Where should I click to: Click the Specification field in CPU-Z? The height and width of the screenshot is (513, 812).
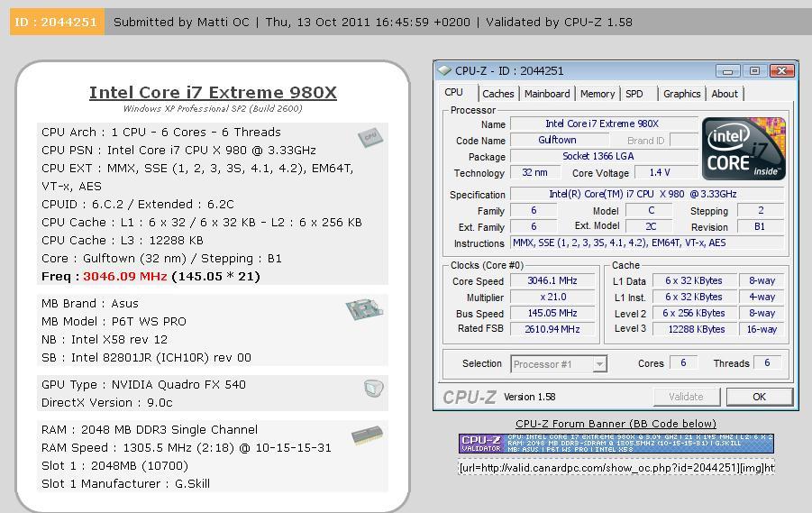647,194
